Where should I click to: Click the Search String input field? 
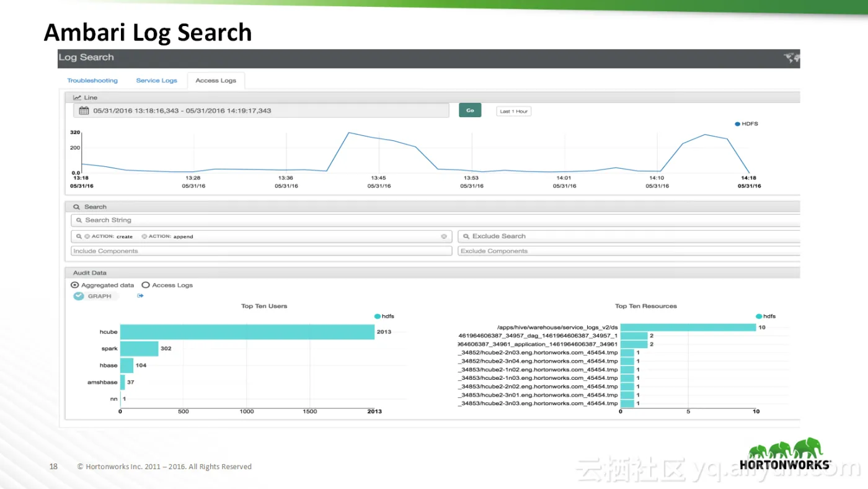pos(435,220)
